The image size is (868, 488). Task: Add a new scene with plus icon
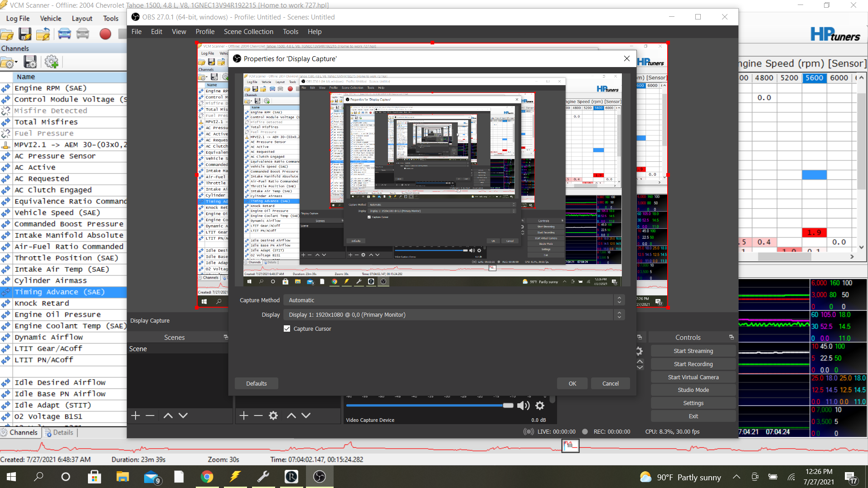point(136,416)
